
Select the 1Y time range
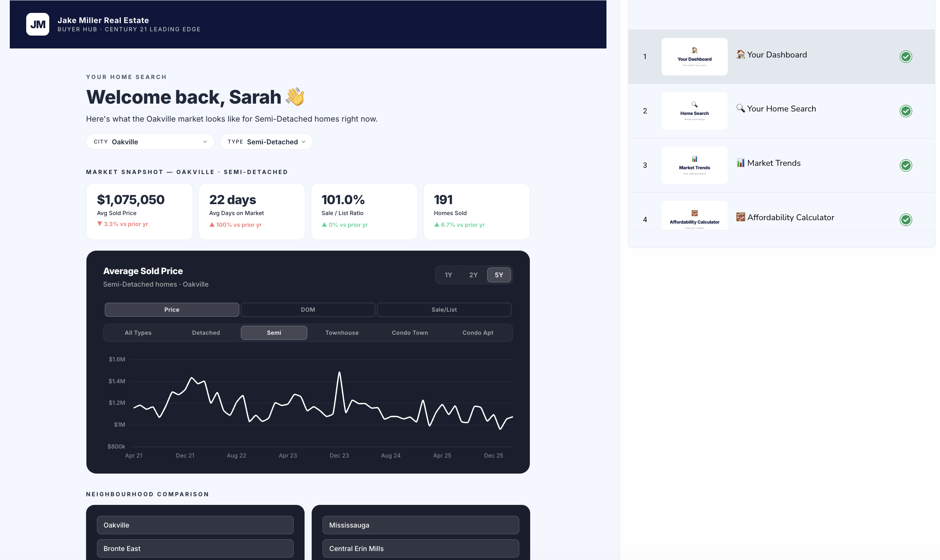coord(448,275)
